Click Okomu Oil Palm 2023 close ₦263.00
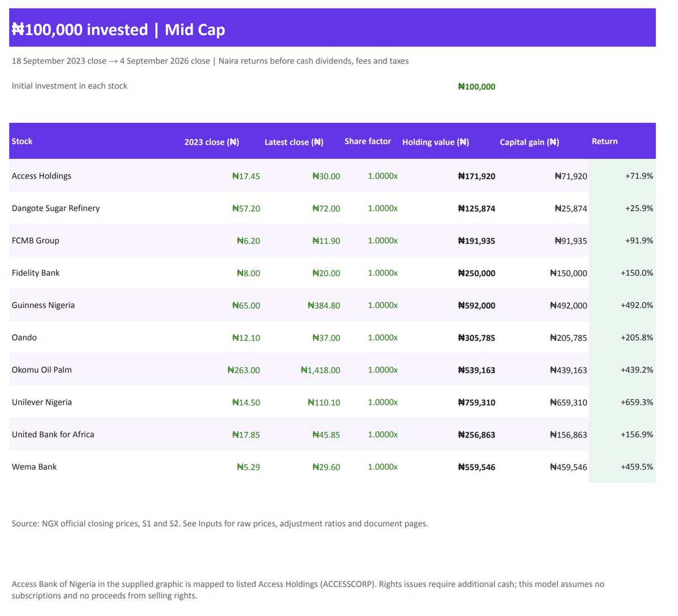The width and height of the screenshot is (678, 616). (x=244, y=370)
